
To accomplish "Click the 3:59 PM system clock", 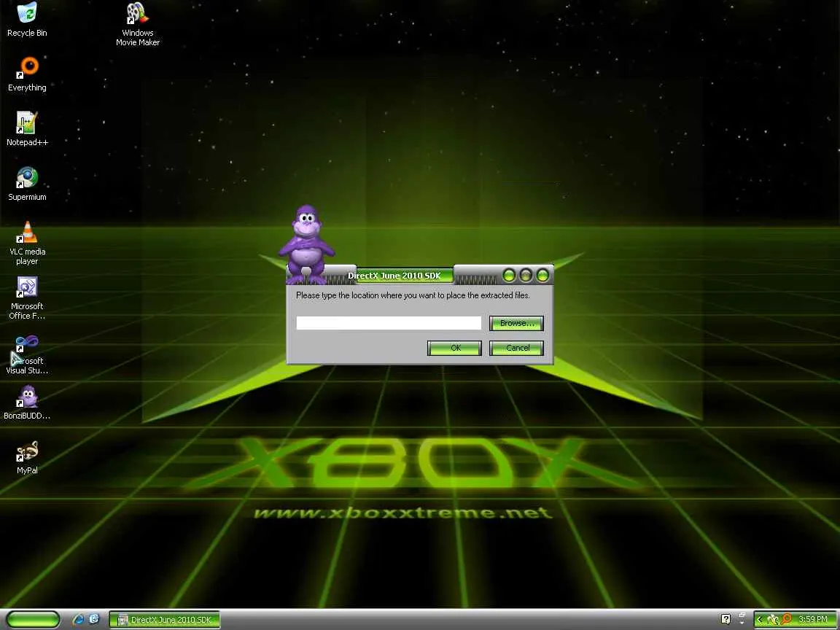I will tap(813, 619).
